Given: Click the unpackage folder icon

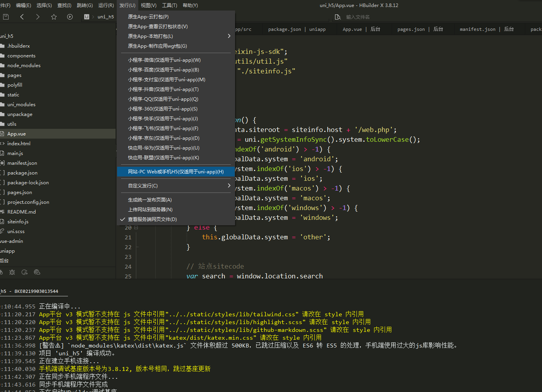Looking at the screenshot, I should tap(2, 114).
